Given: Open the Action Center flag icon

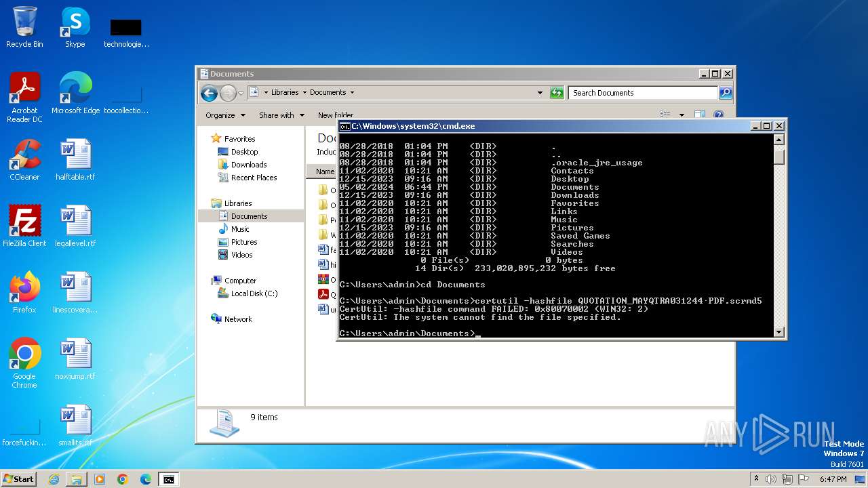Looking at the screenshot, I should [x=804, y=479].
